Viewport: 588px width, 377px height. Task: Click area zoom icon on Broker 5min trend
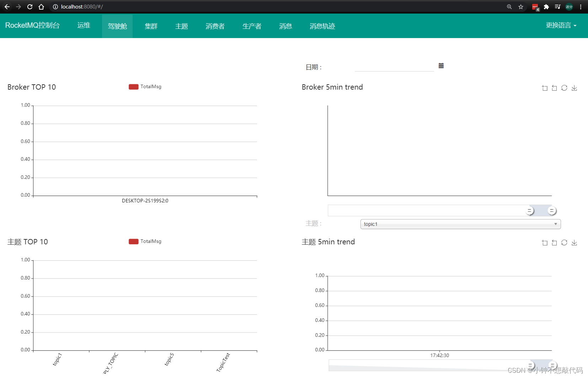click(x=545, y=88)
